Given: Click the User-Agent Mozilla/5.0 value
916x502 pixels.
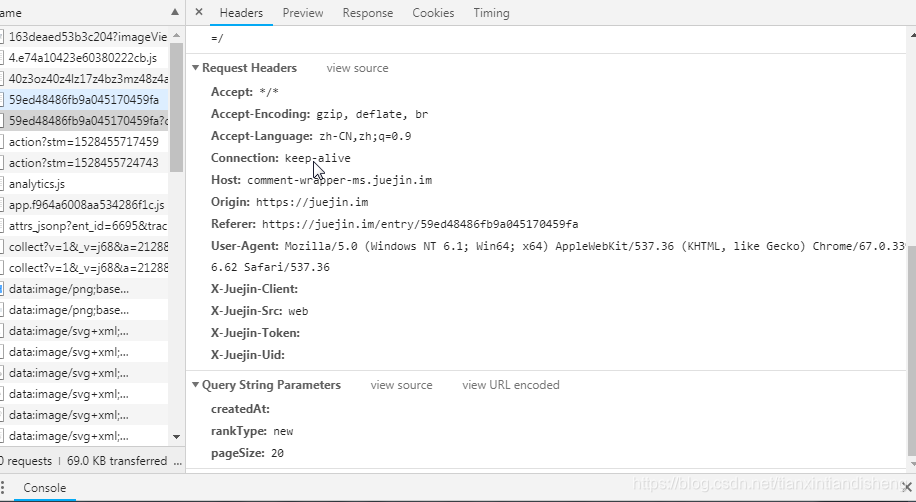Looking at the screenshot, I should [594, 247].
